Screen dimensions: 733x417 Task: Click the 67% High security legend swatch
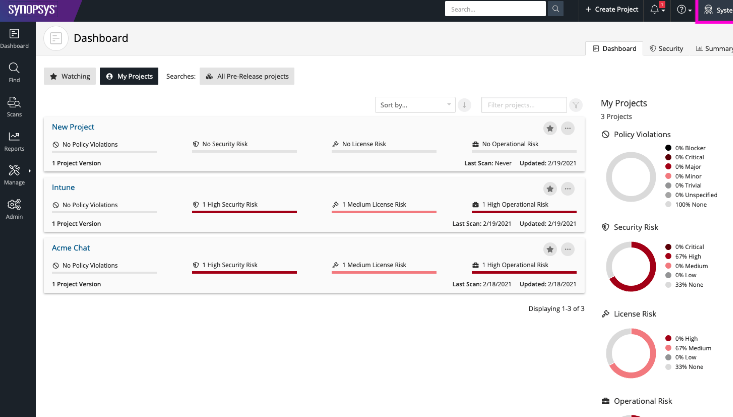pos(668,256)
